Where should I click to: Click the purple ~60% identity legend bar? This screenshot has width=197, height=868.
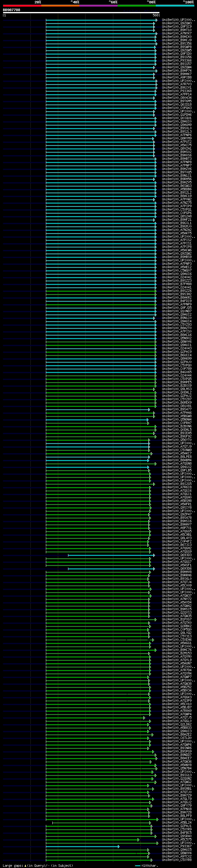pos(98,6)
